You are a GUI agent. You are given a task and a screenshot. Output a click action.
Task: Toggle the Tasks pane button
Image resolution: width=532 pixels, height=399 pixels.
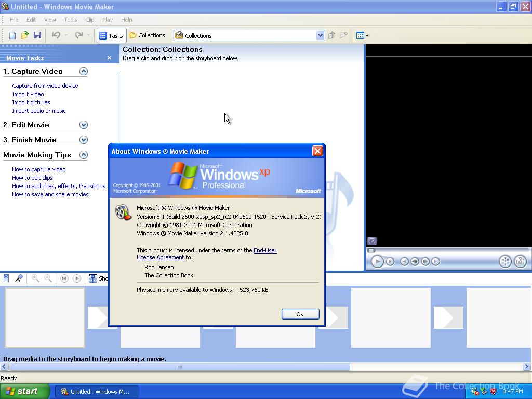click(111, 35)
